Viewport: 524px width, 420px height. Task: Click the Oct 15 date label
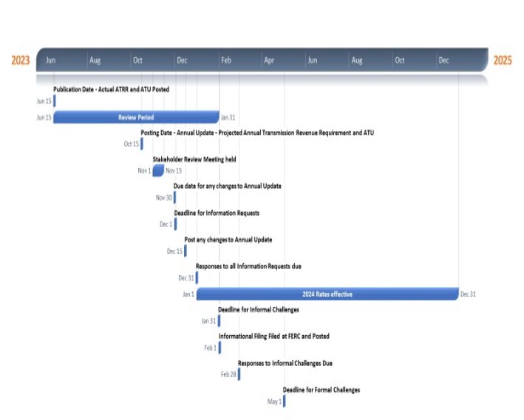pyautogui.click(x=132, y=143)
